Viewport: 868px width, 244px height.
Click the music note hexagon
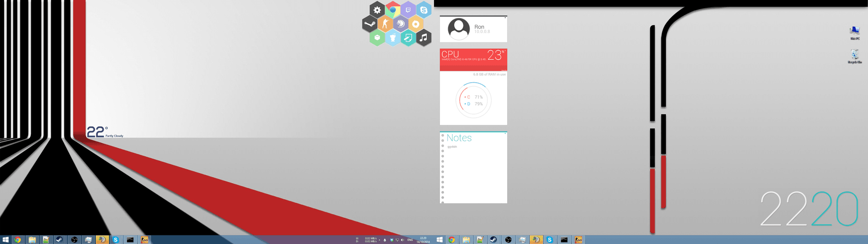tap(424, 38)
